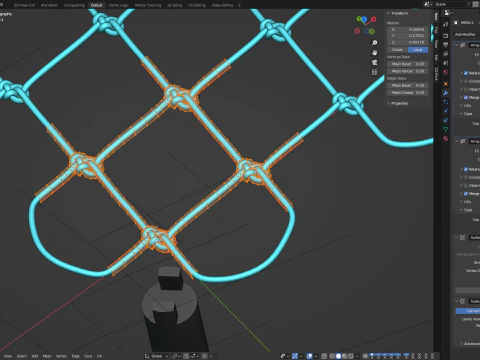The height and width of the screenshot is (360, 480).
Task: Open the Tool settings tab icon in Properties
Action: [446, 23]
